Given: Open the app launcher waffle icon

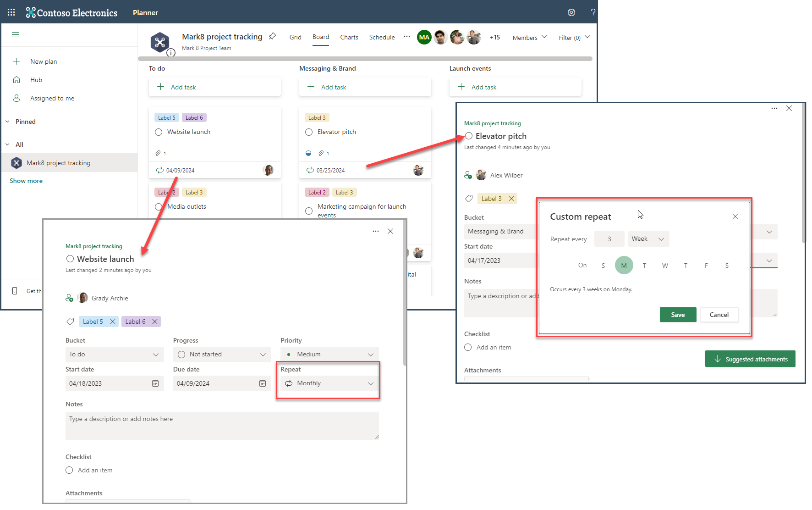Looking at the screenshot, I should pyautogui.click(x=11, y=12).
